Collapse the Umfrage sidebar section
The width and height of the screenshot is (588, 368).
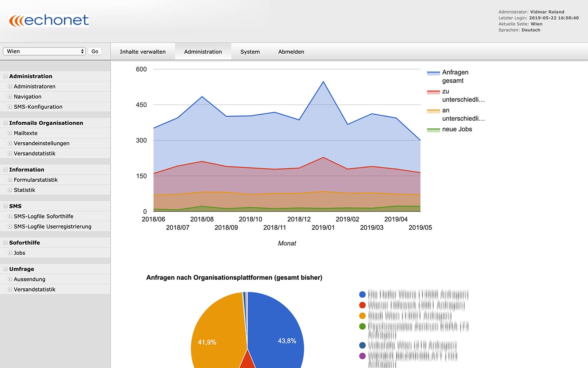click(5, 269)
